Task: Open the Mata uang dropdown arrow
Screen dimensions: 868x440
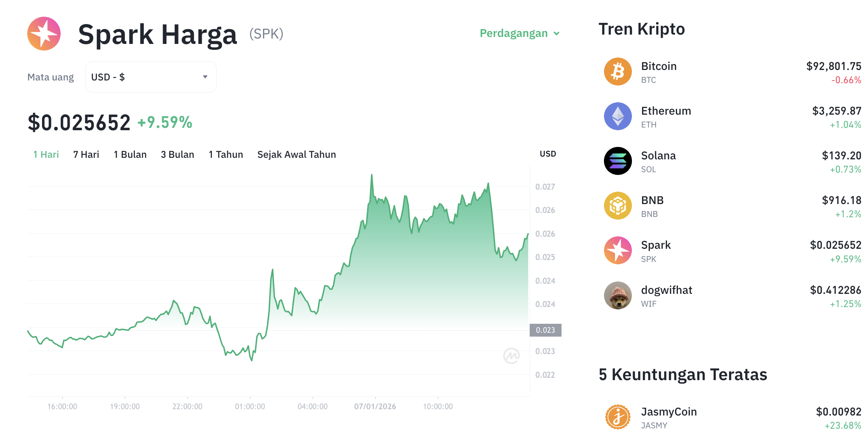Action: (x=205, y=77)
